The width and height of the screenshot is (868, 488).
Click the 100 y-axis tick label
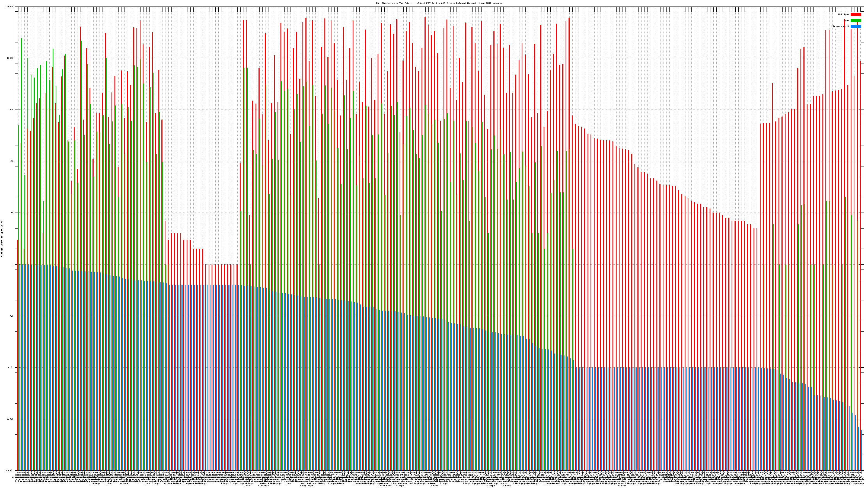(12, 161)
